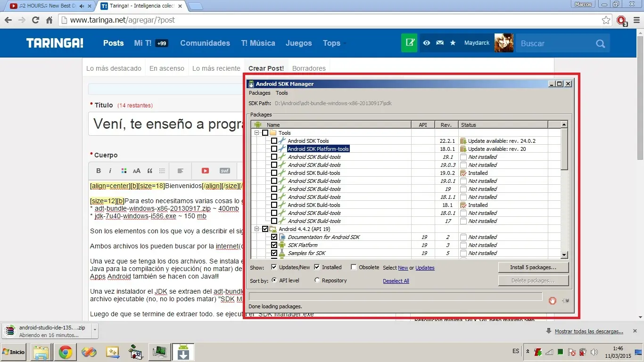Open the SDK Manager taskbar button
Image resolution: width=644 pixels, height=362 pixels.
click(183, 352)
